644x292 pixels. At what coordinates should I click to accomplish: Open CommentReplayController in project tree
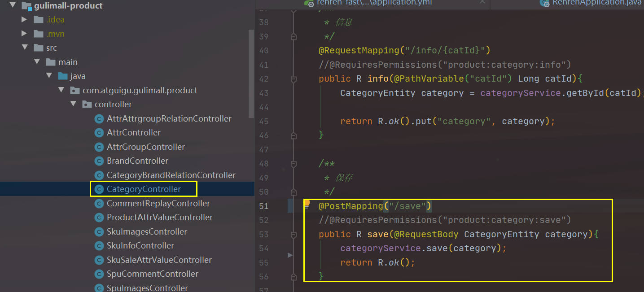158,204
